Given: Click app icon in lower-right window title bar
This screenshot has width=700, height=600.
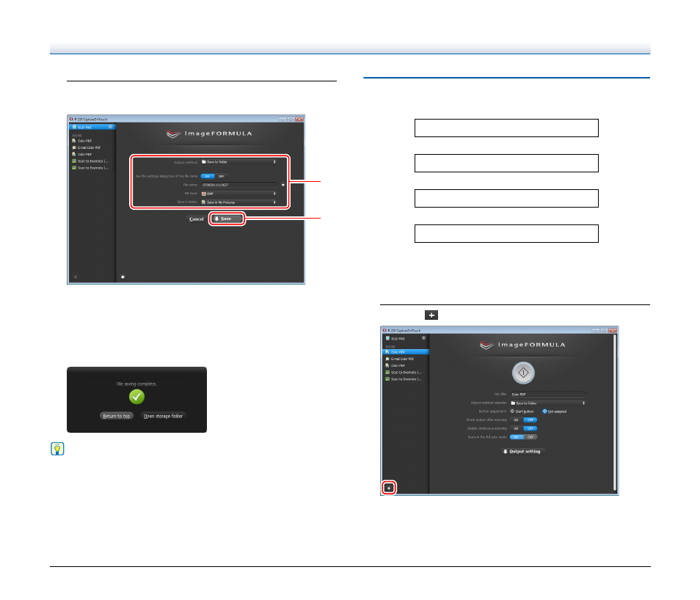Looking at the screenshot, I should 384,330.
